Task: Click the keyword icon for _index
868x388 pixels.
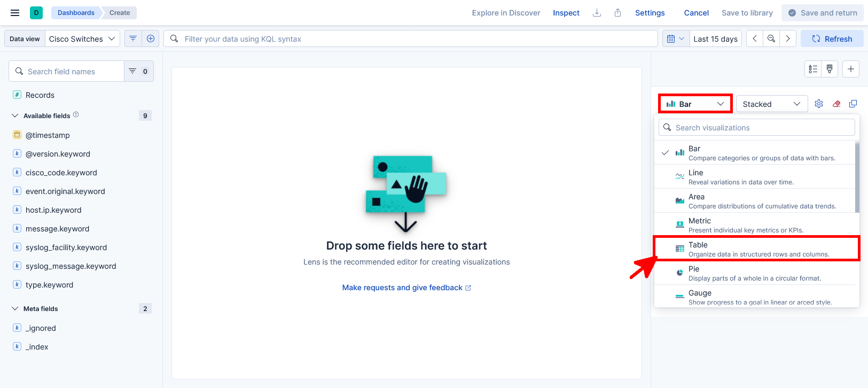Action: click(x=17, y=346)
